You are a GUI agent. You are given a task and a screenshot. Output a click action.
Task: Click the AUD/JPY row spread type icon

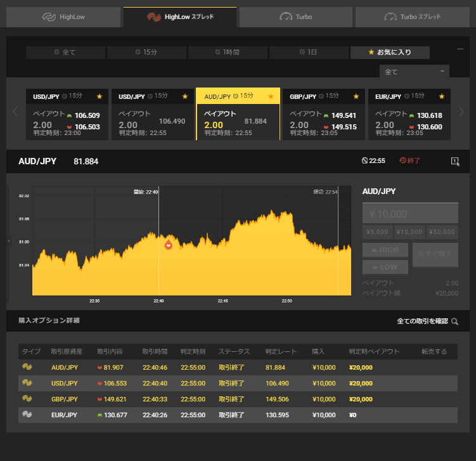click(27, 367)
